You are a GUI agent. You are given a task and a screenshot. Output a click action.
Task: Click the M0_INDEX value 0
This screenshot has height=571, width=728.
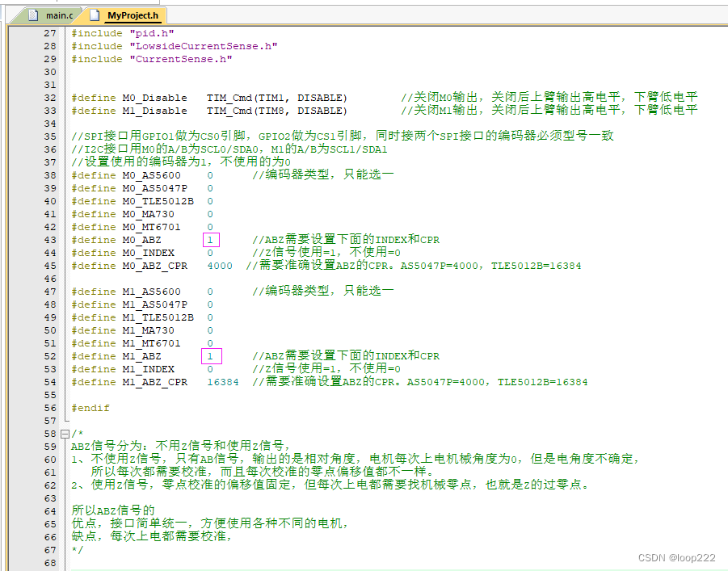click(210, 253)
